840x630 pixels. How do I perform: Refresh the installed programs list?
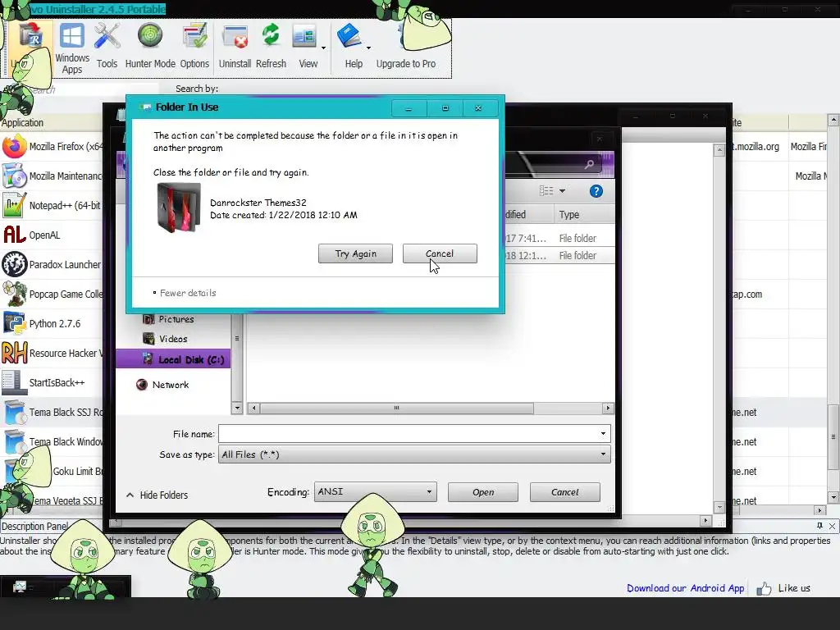click(x=271, y=47)
